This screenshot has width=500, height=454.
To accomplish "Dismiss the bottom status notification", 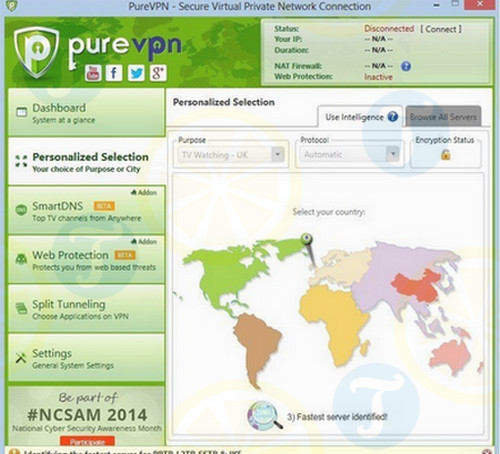I will coord(487,451).
